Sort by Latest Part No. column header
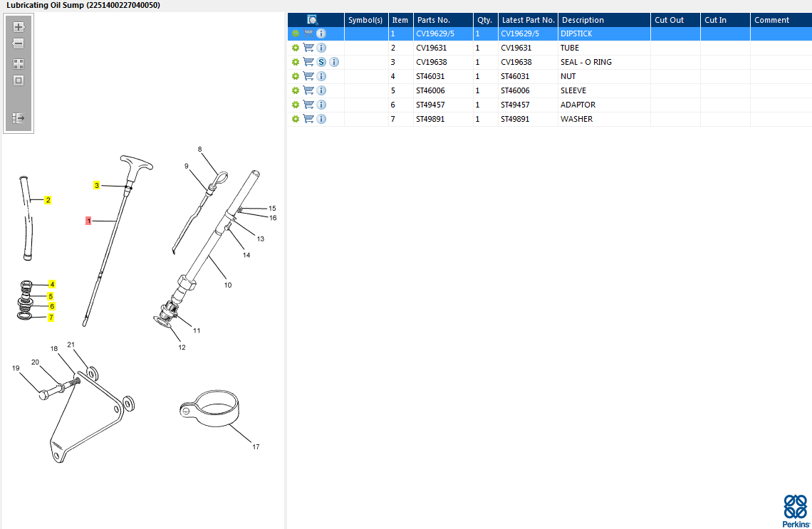The image size is (812, 529). [x=528, y=20]
